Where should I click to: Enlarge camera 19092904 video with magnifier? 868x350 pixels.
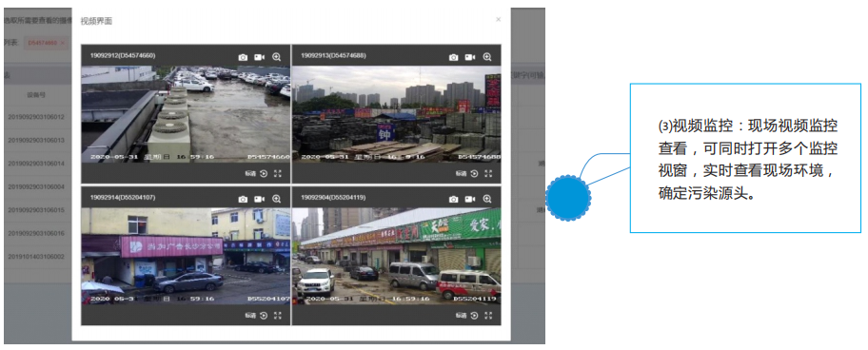pos(487,199)
